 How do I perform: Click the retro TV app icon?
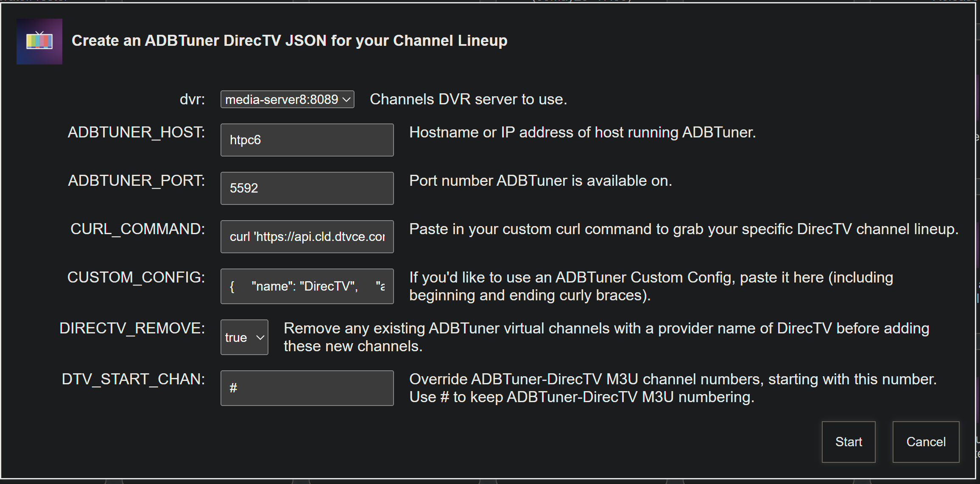39,42
